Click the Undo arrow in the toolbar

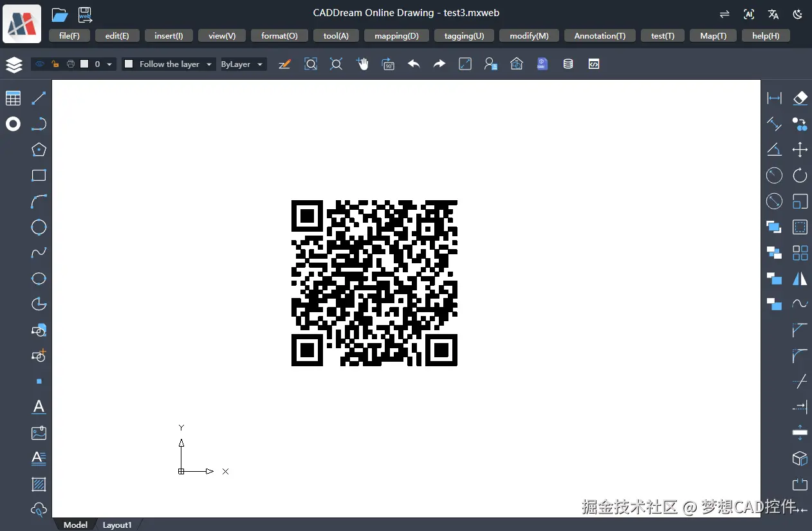(x=414, y=64)
